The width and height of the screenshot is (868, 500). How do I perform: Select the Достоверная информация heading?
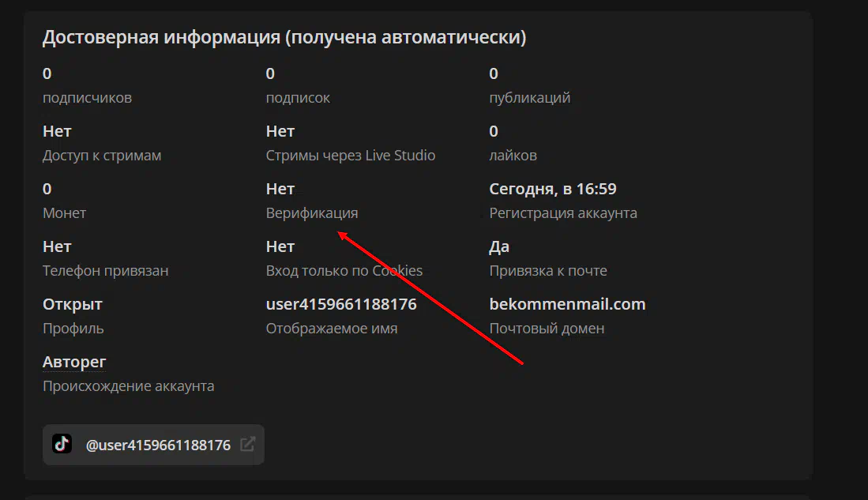[284, 37]
